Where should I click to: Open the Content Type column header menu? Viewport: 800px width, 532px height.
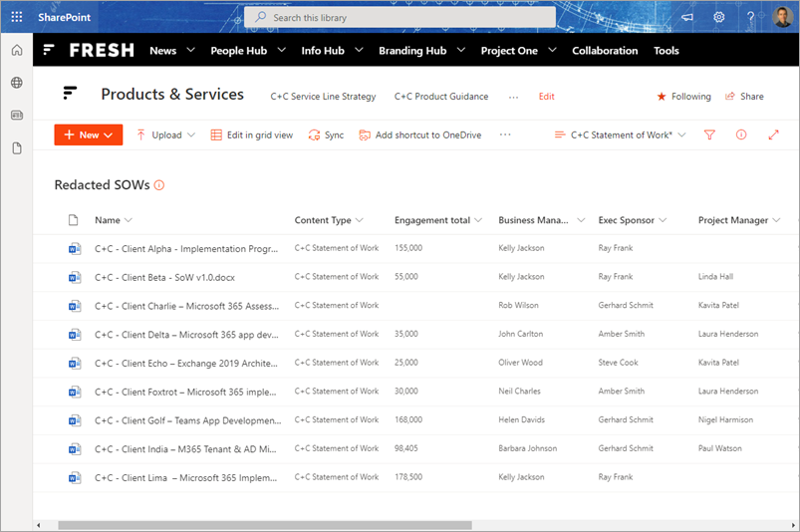360,220
